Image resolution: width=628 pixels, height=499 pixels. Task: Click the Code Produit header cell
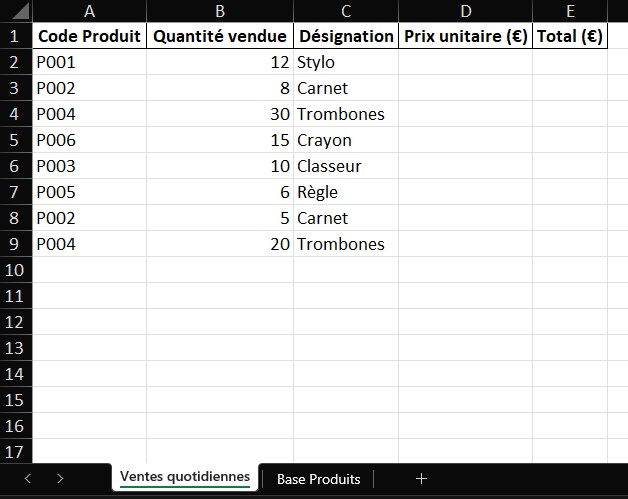89,36
